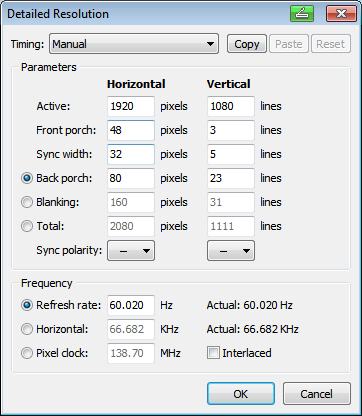
Task: Click the horizontal Front porch field
Action: pyautogui.click(x=131, y=130)
